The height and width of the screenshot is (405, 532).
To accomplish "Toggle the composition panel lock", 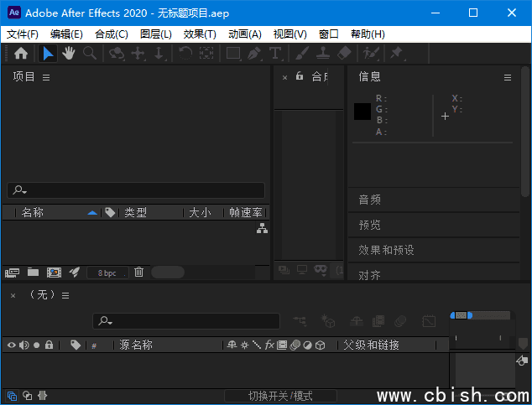I will (300, 75).
